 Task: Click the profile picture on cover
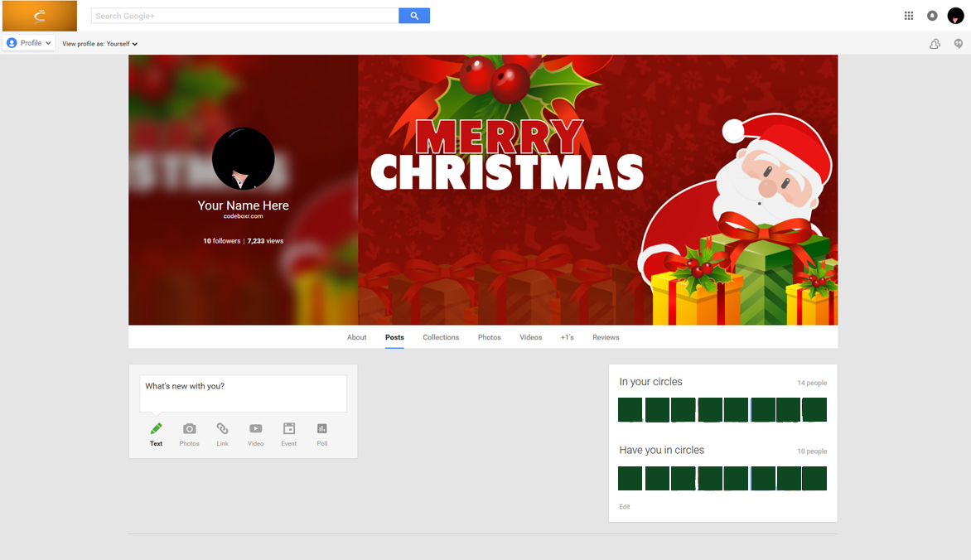point(244,158)
